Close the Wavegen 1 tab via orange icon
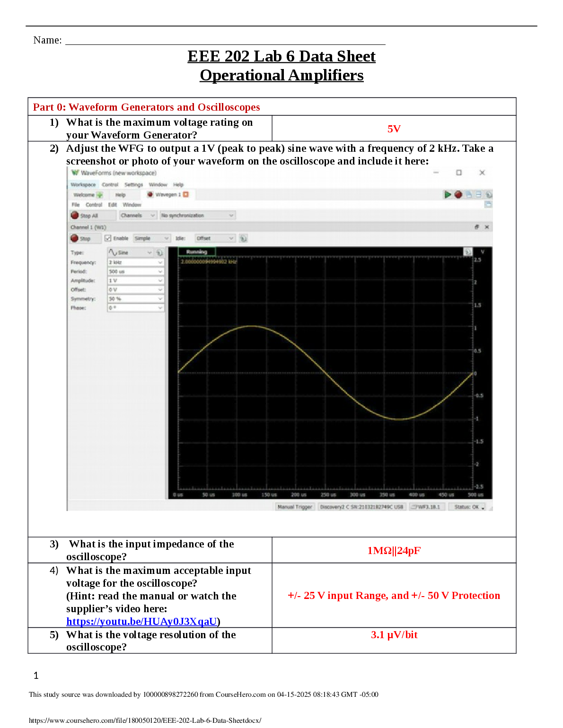This screenshot has width=563, height=728. (x=186, y=194)
